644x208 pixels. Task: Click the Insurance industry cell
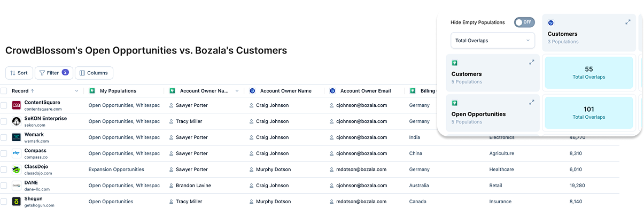click(500, 202)
